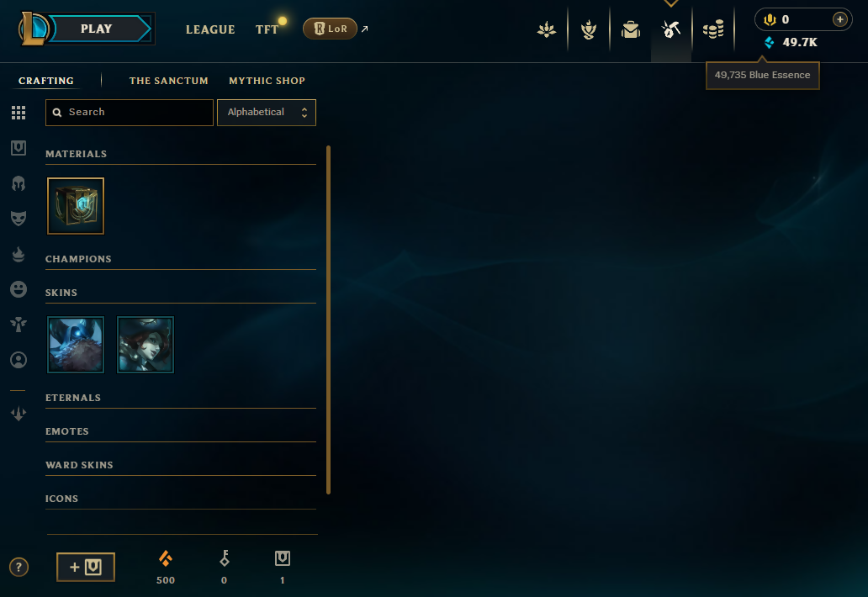868x597 pixels.
Task: Click the Play button
Action: [x=96, y=29]
